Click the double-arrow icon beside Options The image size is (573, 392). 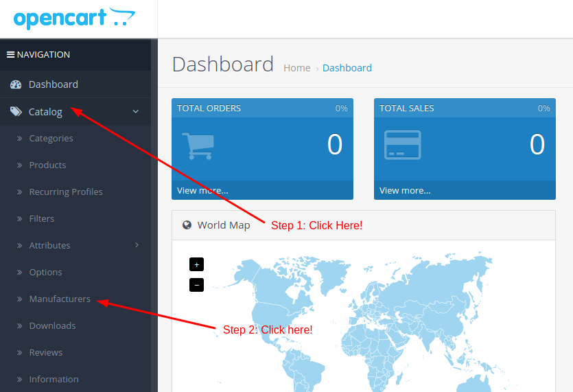coord(19,272)
